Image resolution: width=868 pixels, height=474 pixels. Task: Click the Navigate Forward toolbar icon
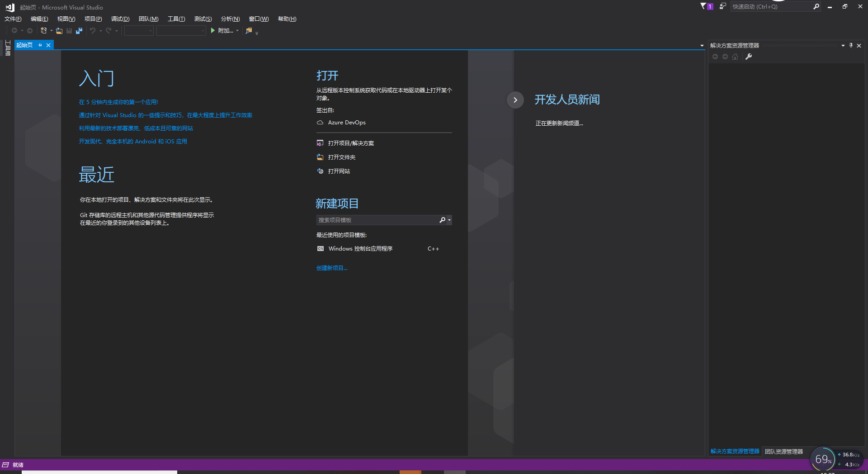point(30,31)
